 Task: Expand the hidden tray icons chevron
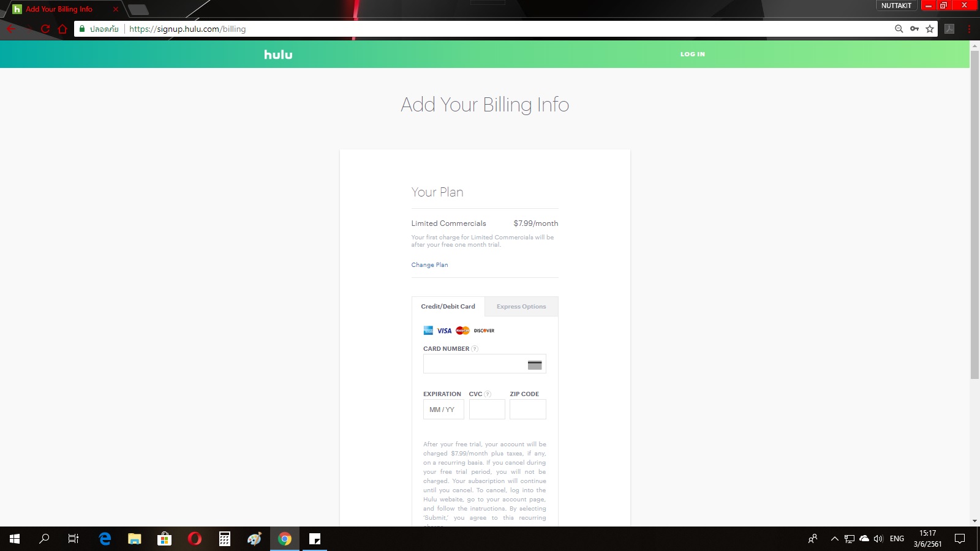(x=834, y=539)
